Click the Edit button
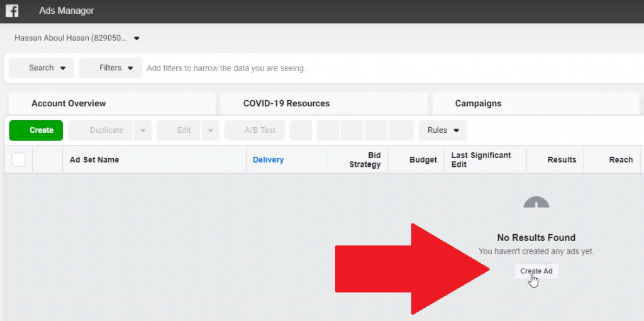The height and width of the screenshot is (321, 644). point(179,130)
